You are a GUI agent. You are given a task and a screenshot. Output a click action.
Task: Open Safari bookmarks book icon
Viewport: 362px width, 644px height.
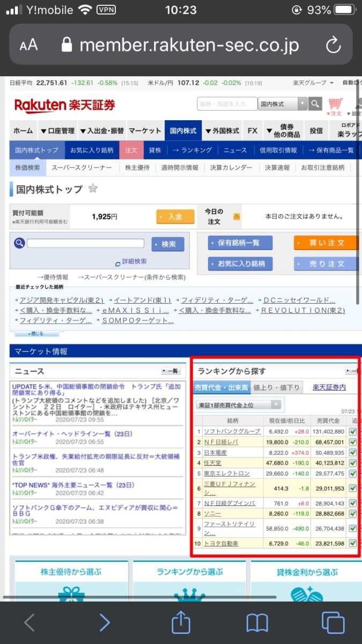(257, 623)
